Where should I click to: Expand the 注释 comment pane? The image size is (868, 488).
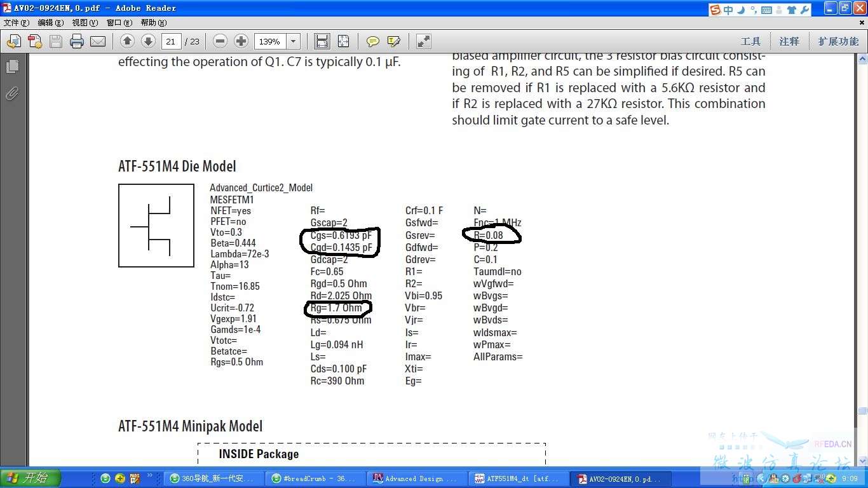tap(789, 41)
